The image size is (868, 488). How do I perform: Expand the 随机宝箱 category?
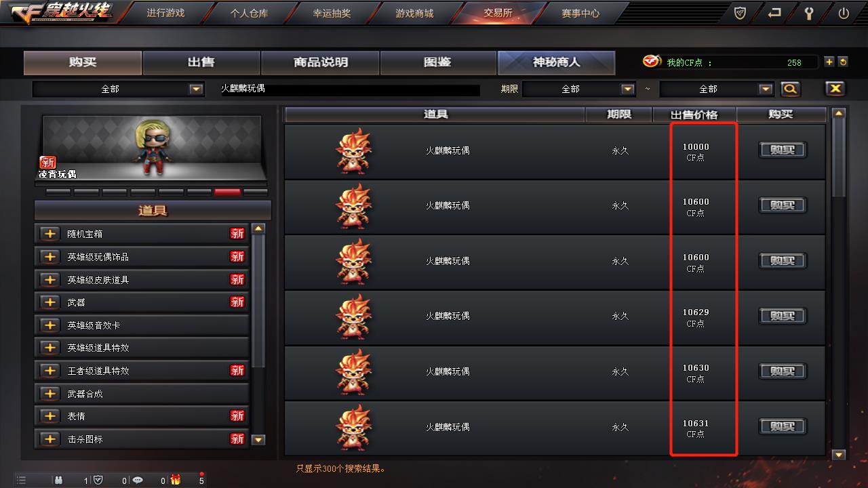(50, 234)
